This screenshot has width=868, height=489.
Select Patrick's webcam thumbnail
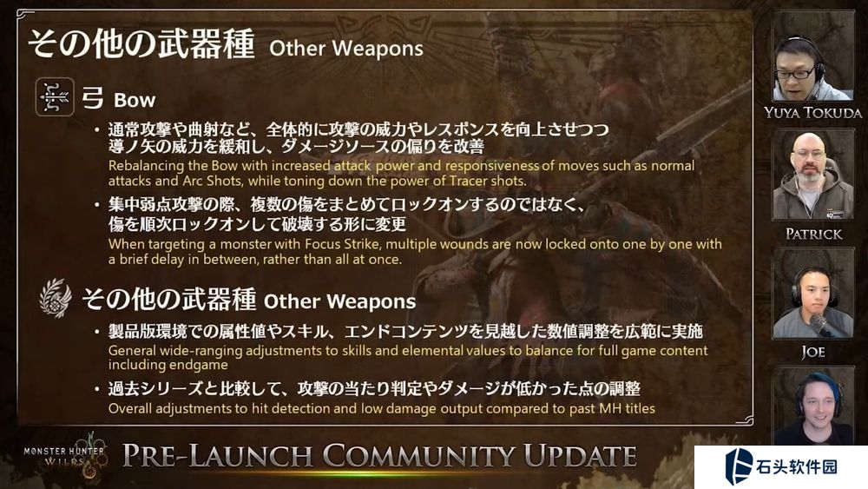click(x=812, y=175)
